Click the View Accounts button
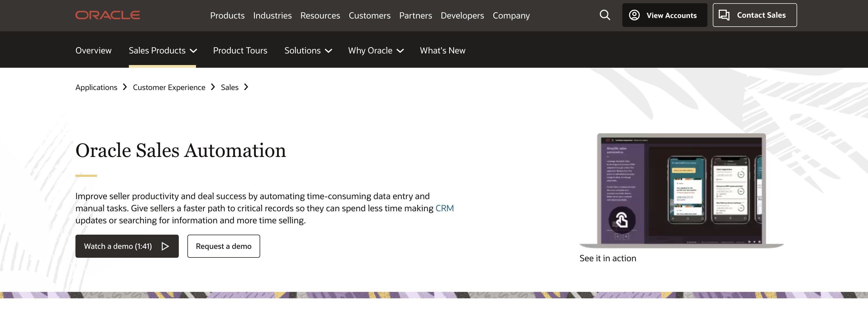Screen dimensions: 868x315 [x=664, y=15]
